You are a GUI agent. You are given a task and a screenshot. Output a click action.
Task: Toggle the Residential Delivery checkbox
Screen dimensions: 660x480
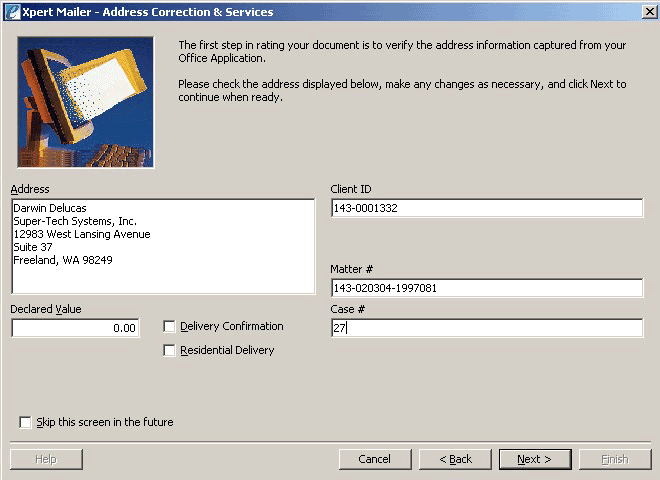(x=169, y=350)
